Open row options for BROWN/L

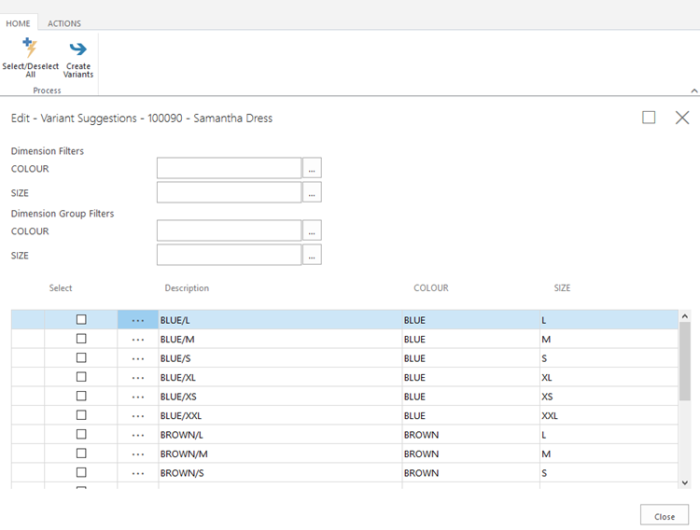click(138, 435)
